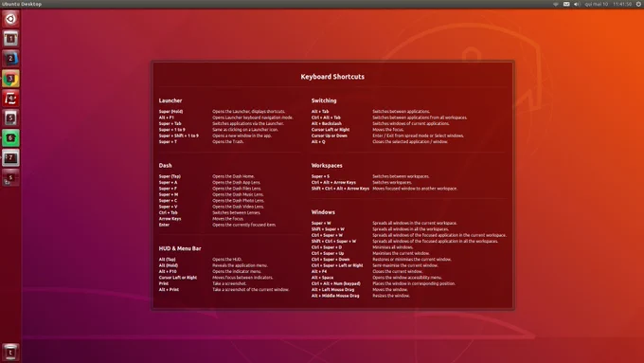This screenshot has width=644, height=363.
Task: Click the Workspaces section heading
Action: tap(327, 165)
